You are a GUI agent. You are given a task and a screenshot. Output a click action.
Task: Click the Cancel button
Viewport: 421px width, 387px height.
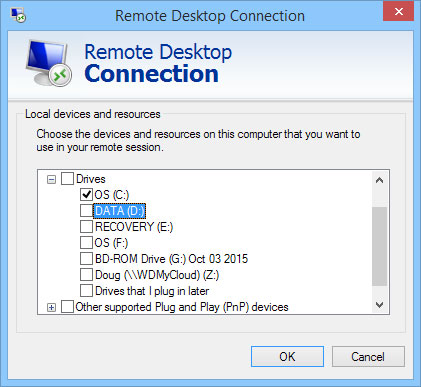point(368,357)
